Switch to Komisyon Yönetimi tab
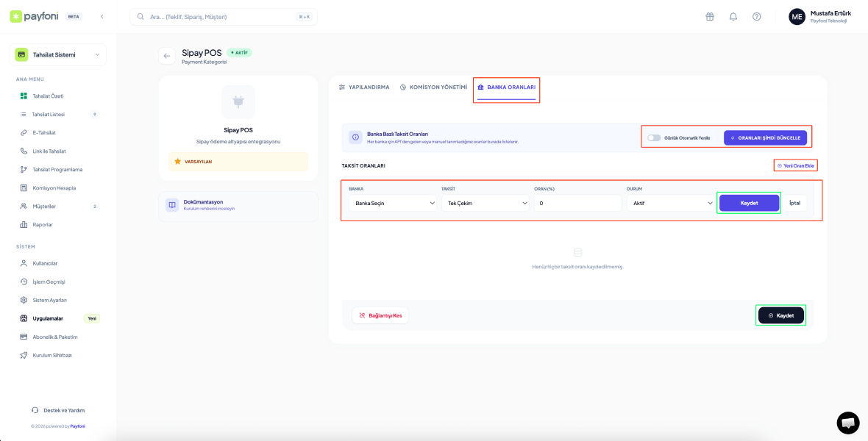This screenshot has width=868, height=441. click(433, 87)
